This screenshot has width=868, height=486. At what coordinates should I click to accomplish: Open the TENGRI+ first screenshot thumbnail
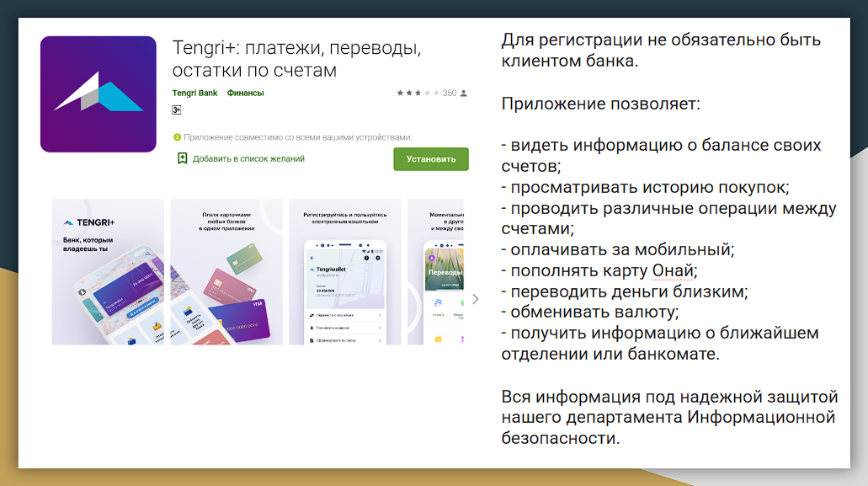108,272
